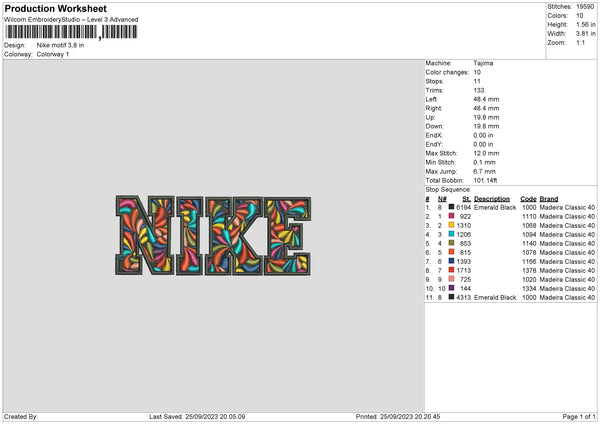This screenshot has height=424, width=600.
Task: Select thread code 1068 in the stop sequence
Action: 529,225
